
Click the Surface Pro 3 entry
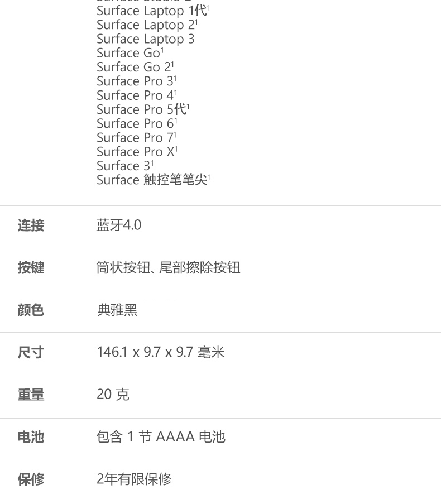(137, 81)
